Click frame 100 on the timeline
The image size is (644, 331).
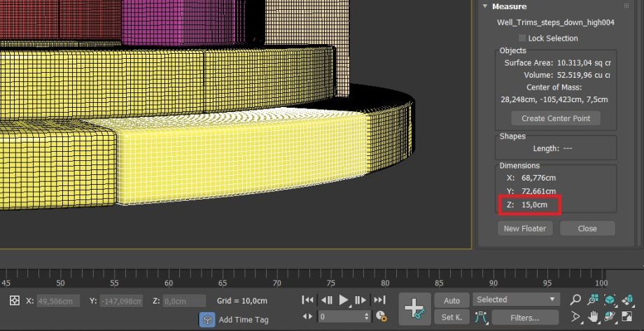(601, 283)
